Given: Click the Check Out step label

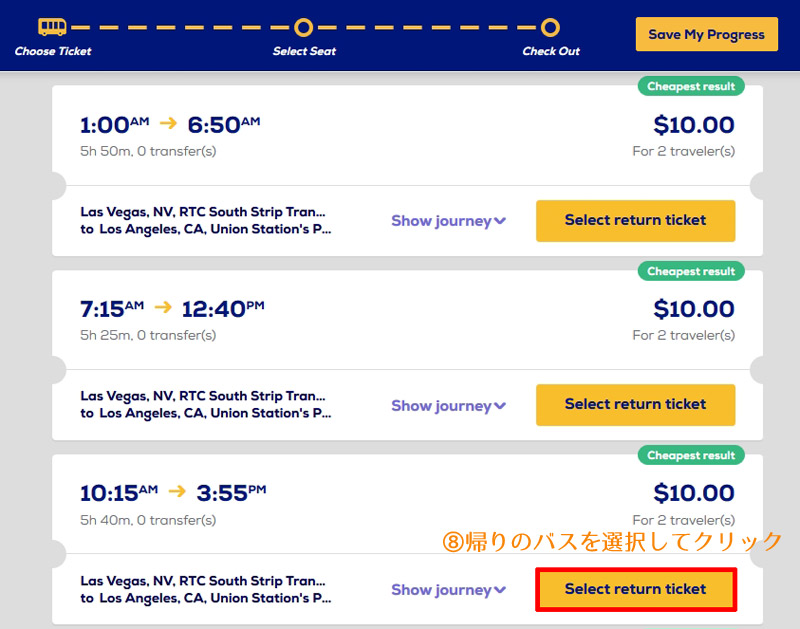Looking at the screenshot, I should 551,51.
